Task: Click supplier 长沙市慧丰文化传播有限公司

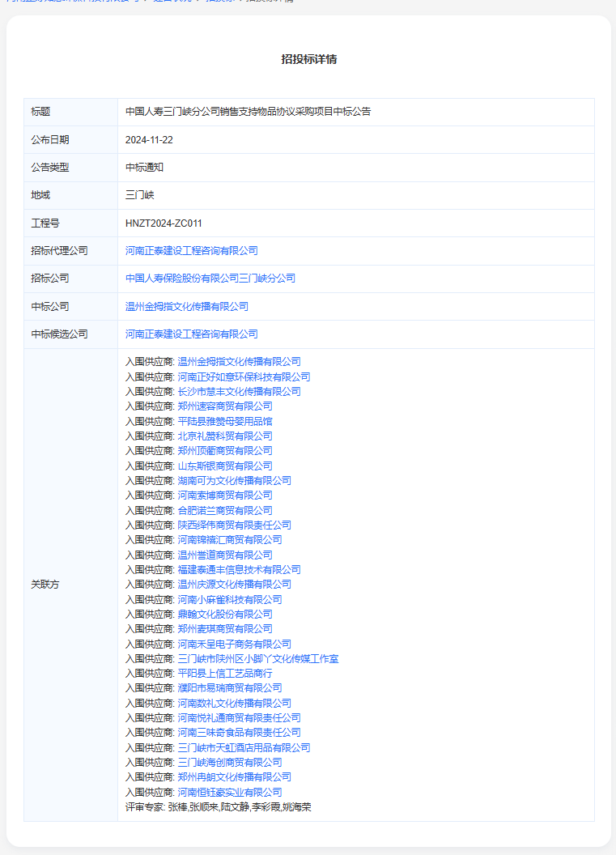Action: coord(239,392)
